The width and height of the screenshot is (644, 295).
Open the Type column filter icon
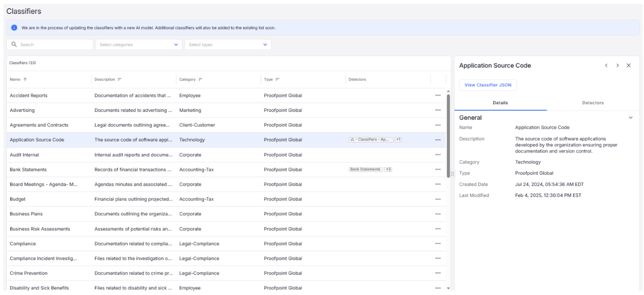click(x=278, y=79)
